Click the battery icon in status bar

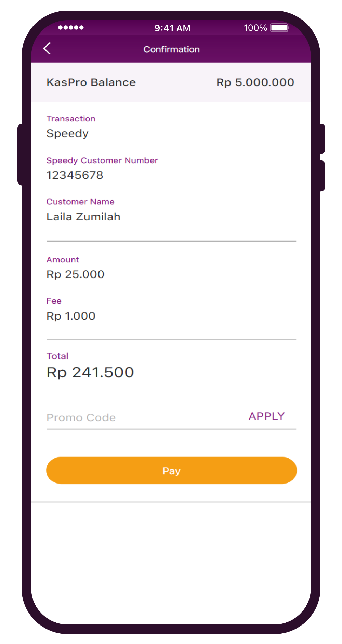[279, 28]
